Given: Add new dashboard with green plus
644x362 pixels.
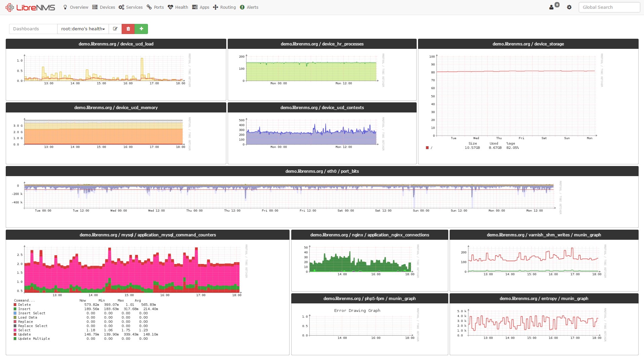Looking at the screenshot, I should coord(141,29).
